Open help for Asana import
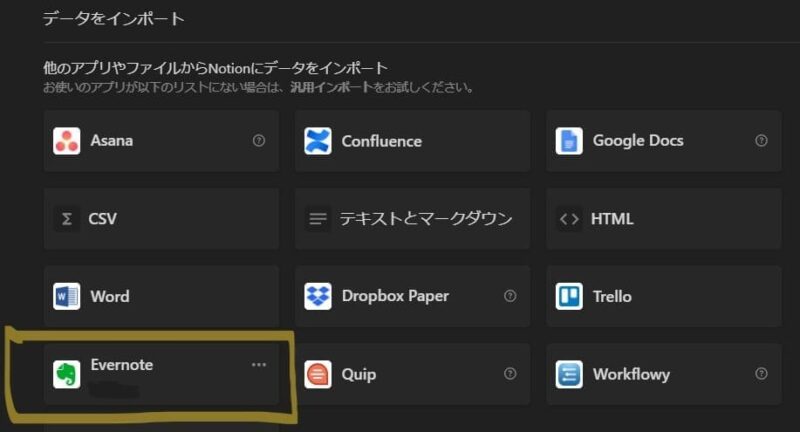Image resolution: width=800 pixels, height=432 pixels. coord(259,141)
